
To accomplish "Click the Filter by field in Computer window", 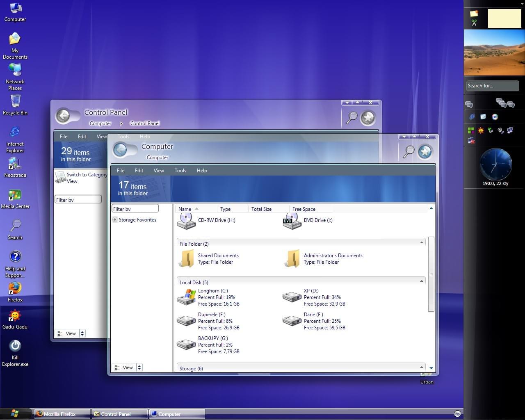I will tap(135, 209).
